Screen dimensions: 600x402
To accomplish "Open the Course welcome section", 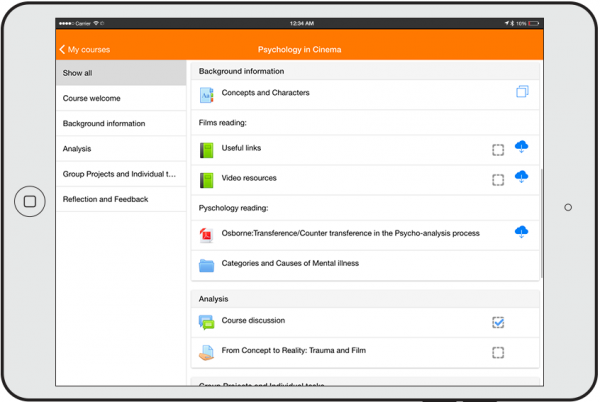I will tap(121, 98).
